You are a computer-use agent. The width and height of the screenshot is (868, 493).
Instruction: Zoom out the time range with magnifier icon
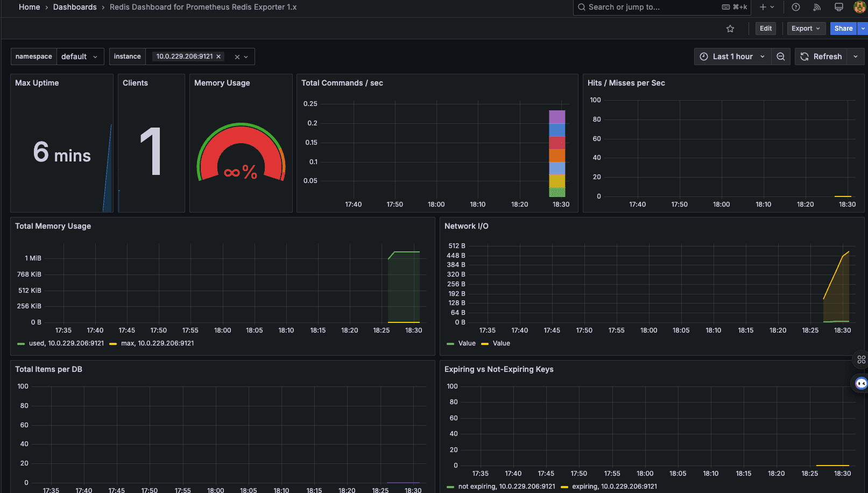(781, 56)
